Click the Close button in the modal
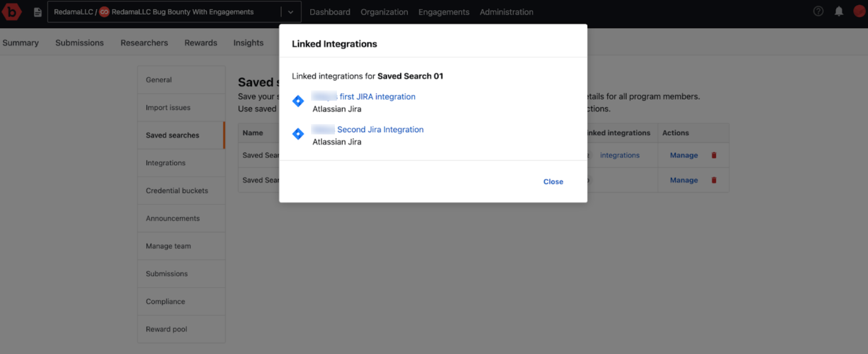This screenshot has width=868, height=354. pyautogui.click(x=553, y=181)
